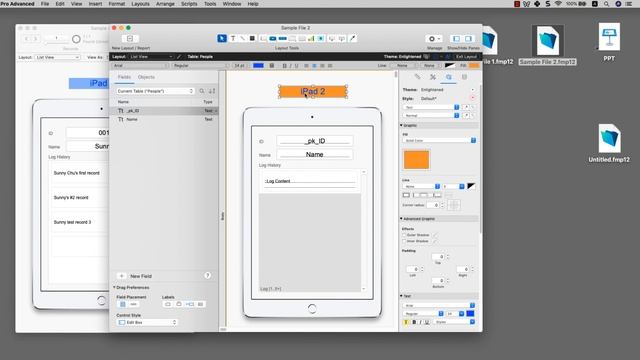Open the Arrange menu

pos(165,4)
